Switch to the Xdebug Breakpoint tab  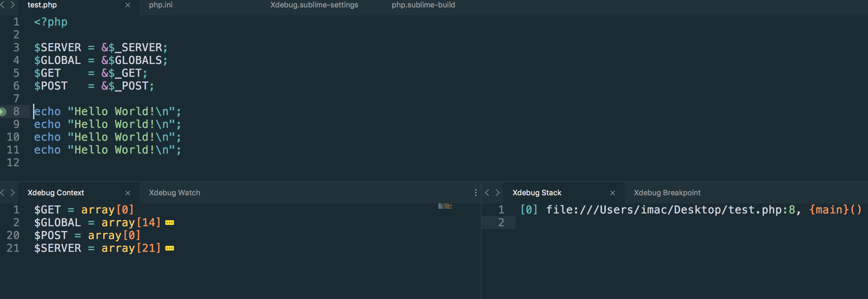pyautogui.click(x=667, y=193)
